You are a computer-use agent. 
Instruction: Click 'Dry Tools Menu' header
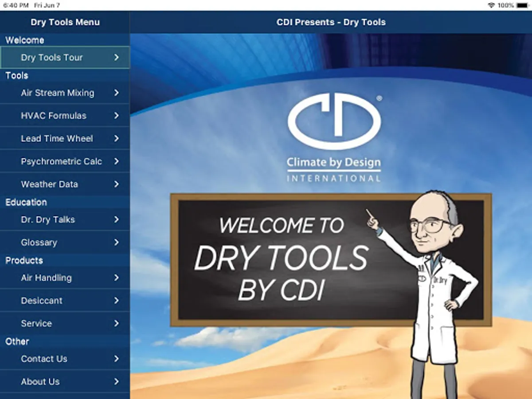pos(65,22)
